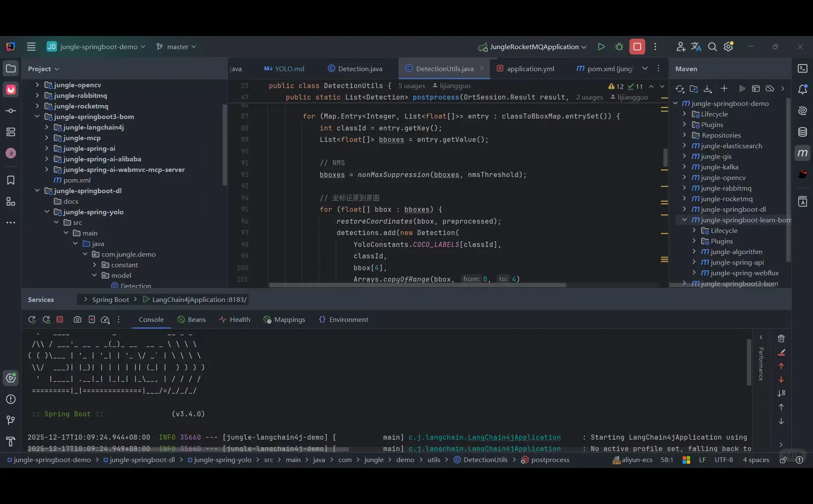Open the Maven tool window icon
Viewport: 813px width, 504px height.
[802, 153]
